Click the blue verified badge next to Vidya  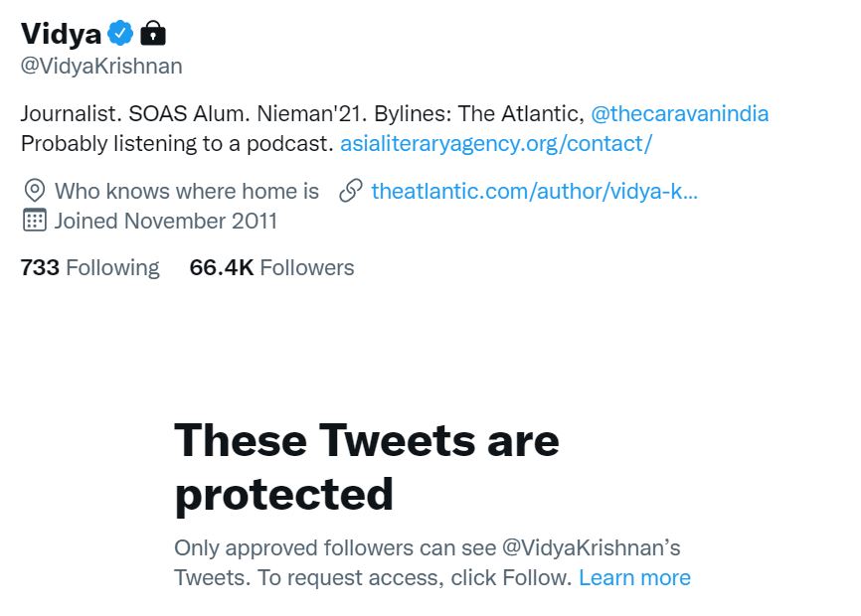pos(120,34)
